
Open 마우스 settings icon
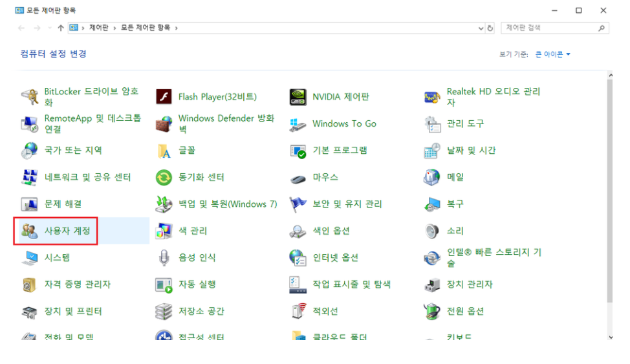298,178
